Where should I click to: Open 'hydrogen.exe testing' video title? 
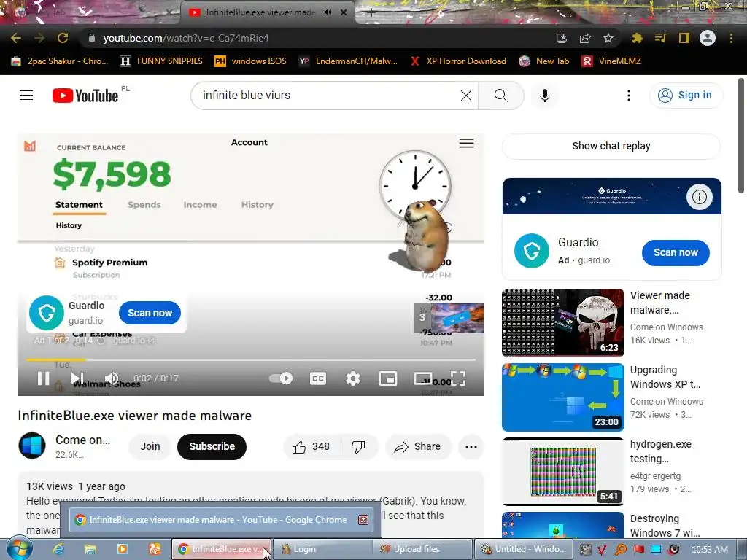coord(659,451)
